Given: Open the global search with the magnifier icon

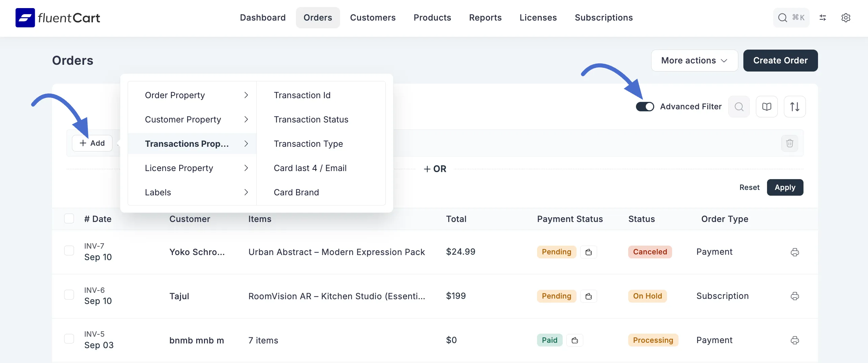Looking at the screenshot, I should click(782, 18).
